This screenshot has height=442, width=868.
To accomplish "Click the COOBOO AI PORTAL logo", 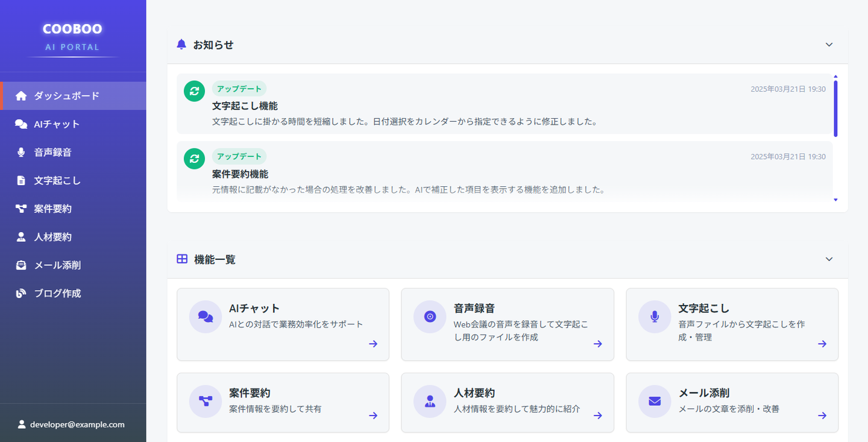I will click(x=72, y=36).
